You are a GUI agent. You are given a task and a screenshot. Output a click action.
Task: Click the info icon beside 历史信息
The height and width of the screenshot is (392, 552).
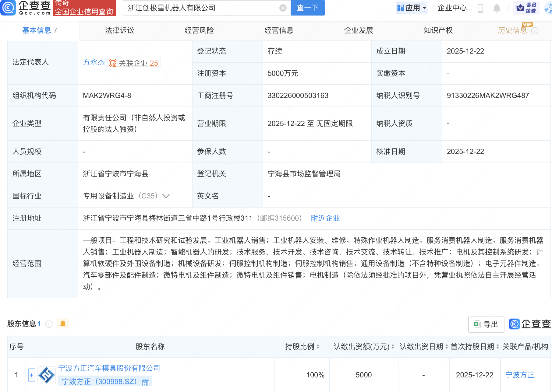click(535, 31)
